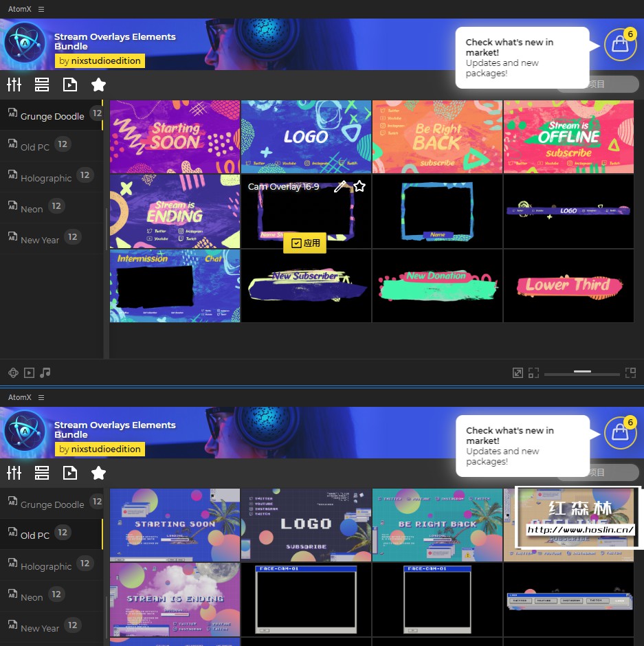Show favorites via star icon in the top panel toolbar
This screenshot has width=644, height=646.
(98, 85)
